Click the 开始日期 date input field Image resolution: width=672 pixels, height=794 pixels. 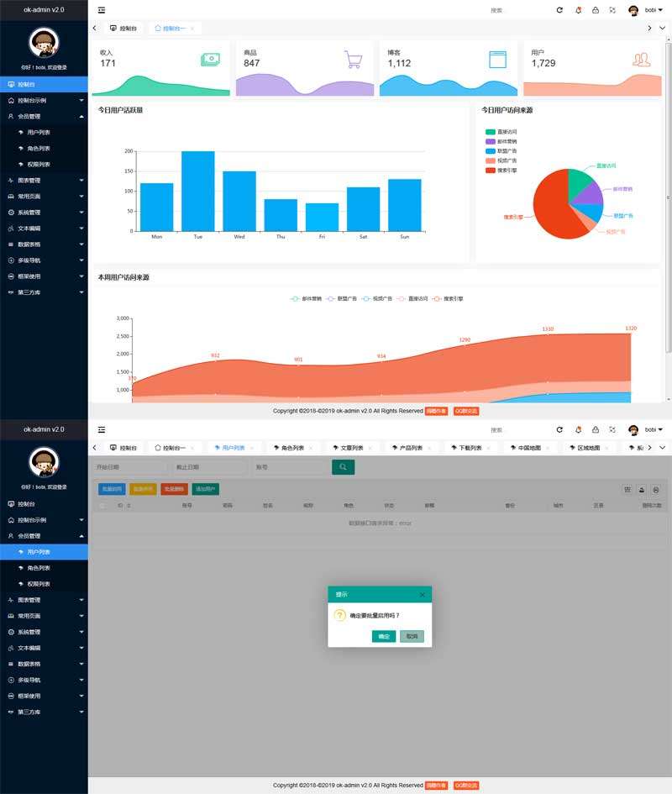coord(128,467)
